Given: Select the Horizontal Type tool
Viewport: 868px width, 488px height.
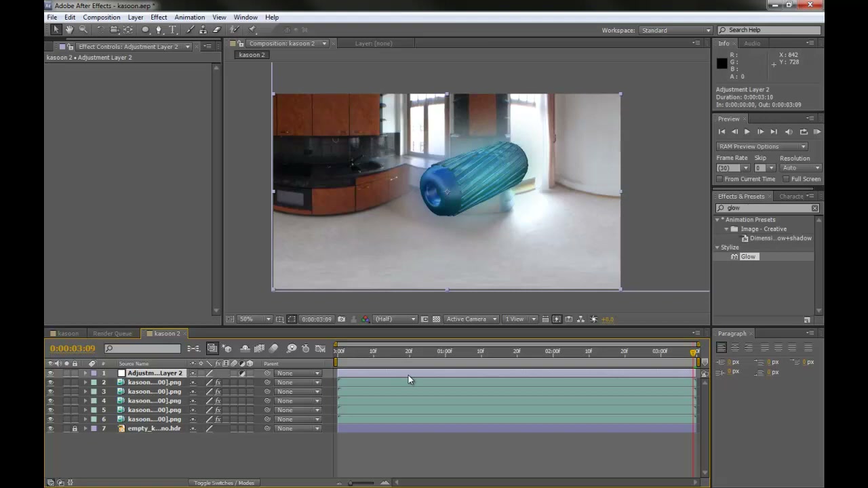Looking at the screenshot, I should click(x=173, y=30).
